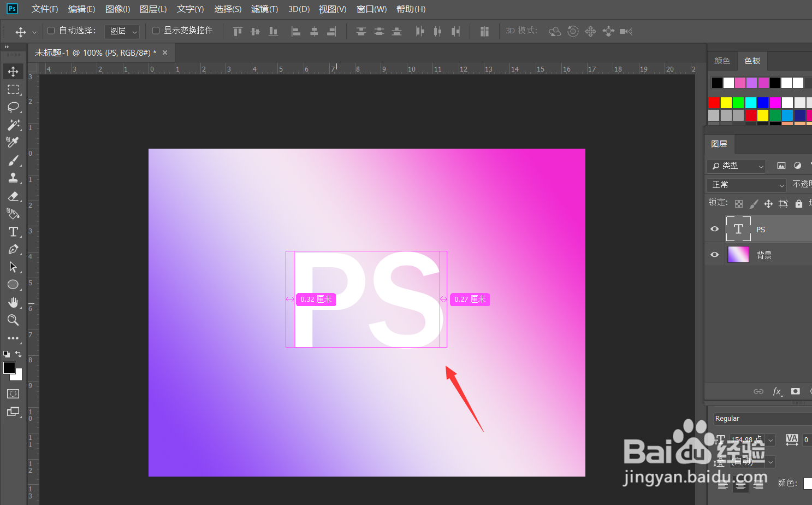Distribute top edges in options bar
This screenshot has width=812, height=505.
(x=361, y=31)
